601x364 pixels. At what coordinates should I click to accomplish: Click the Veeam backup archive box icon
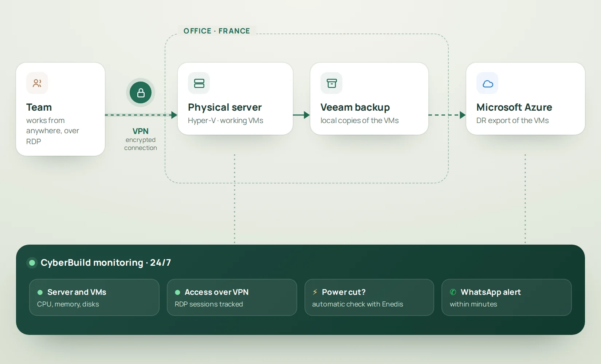(331, 83)
